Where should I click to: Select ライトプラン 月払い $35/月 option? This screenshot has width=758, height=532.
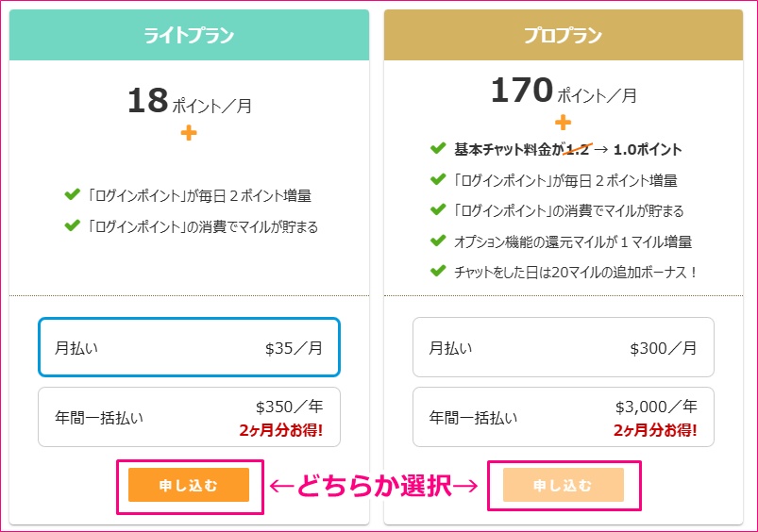tap(189, 347)
